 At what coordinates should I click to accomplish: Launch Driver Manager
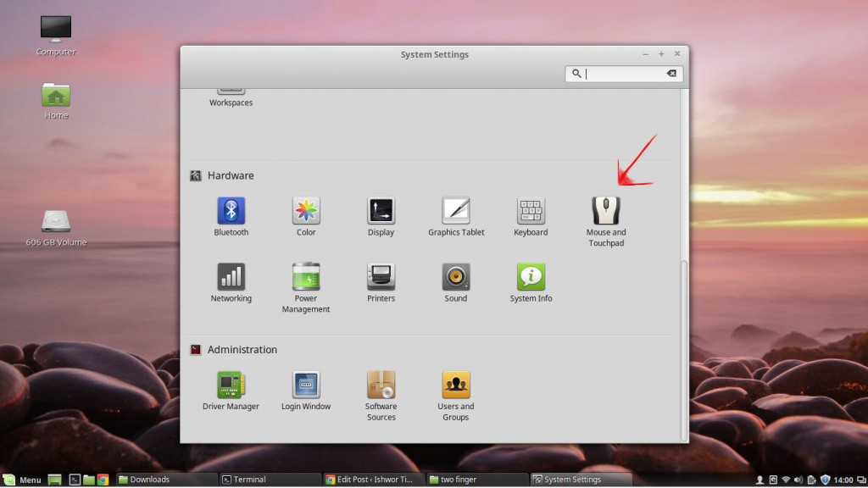click(x=231, y=391)
